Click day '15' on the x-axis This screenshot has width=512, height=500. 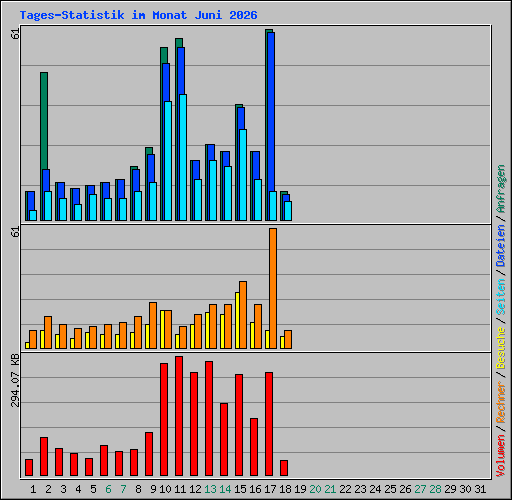(240, 489)
